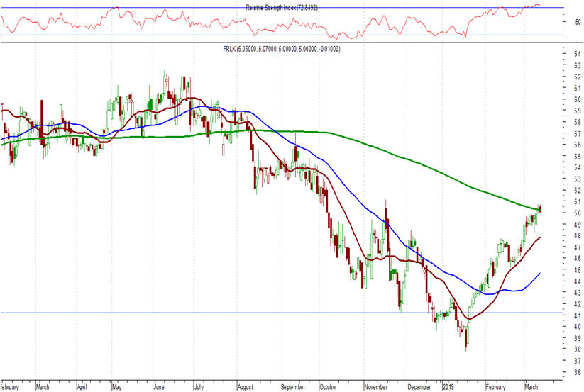The image size is (584, 392).
Task: Click the 6.4 price axis label
Action: [x=578, y=54]
